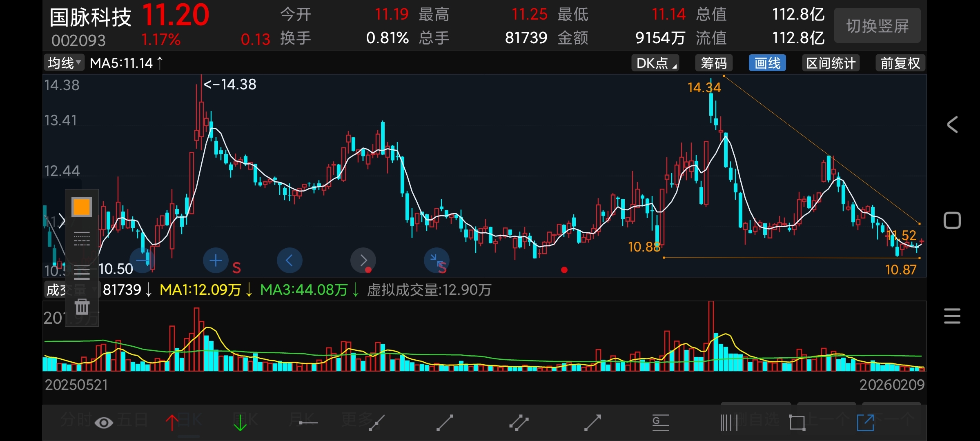
Task: Toggle the 画线 drawing mode
Action: [x=767, y=63]
